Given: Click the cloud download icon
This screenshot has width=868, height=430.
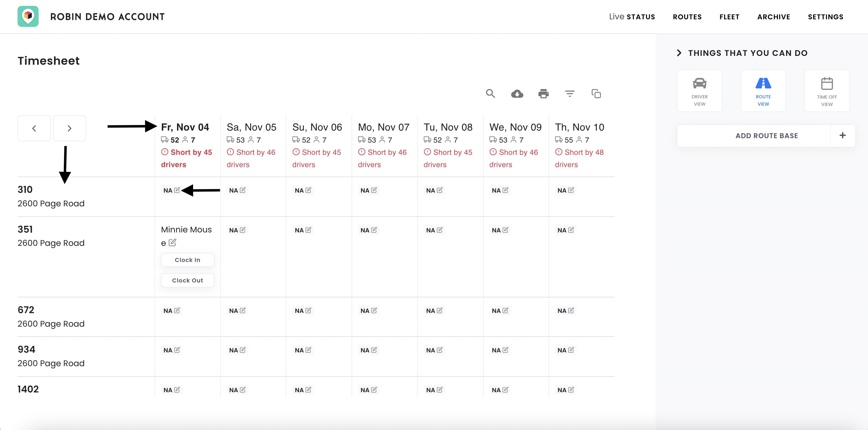Looking at the screenshot, I should point(517,93).
